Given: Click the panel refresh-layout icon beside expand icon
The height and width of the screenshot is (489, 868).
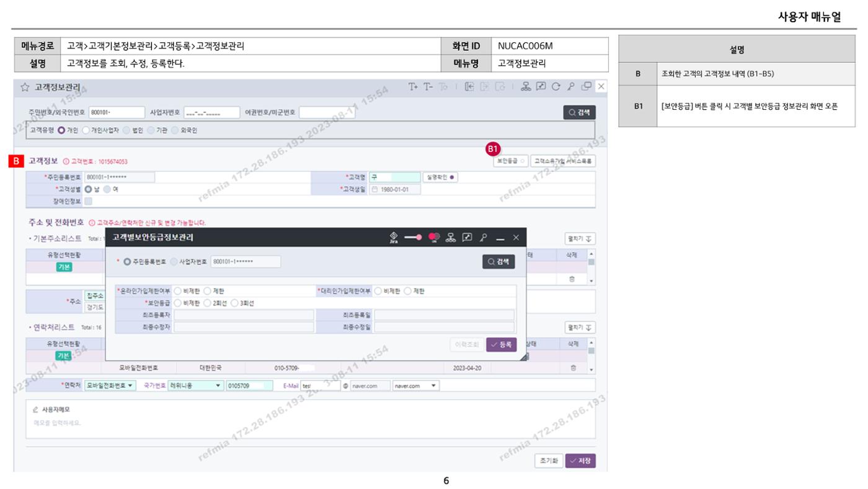Looking at the screenshot, I should click(499, 87).
